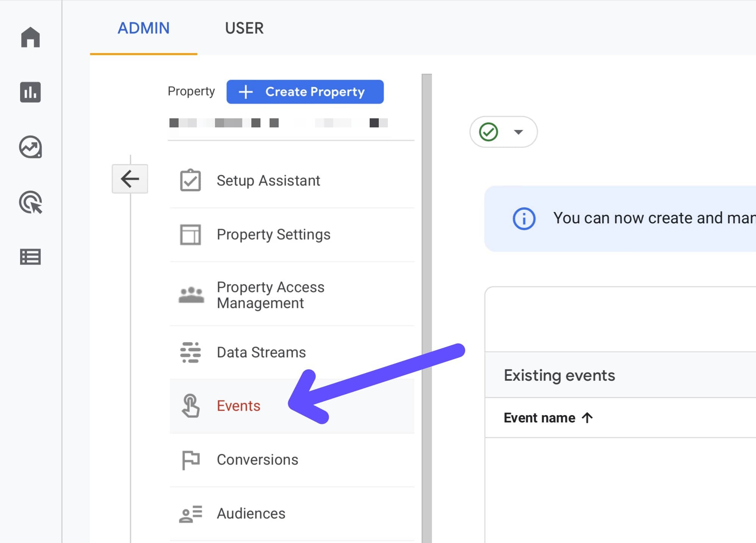The width and height of the screenshot is (756, 543).
Task: Open the Advertising target icon
Action: pyautogui.click(x=31, y=202)
